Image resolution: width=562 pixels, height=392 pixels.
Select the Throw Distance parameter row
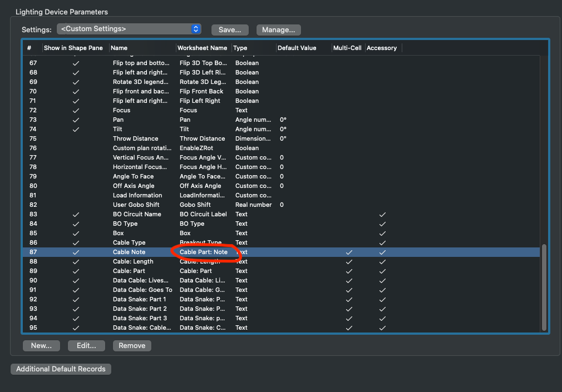pyautogui.click(x=135, y=138)
